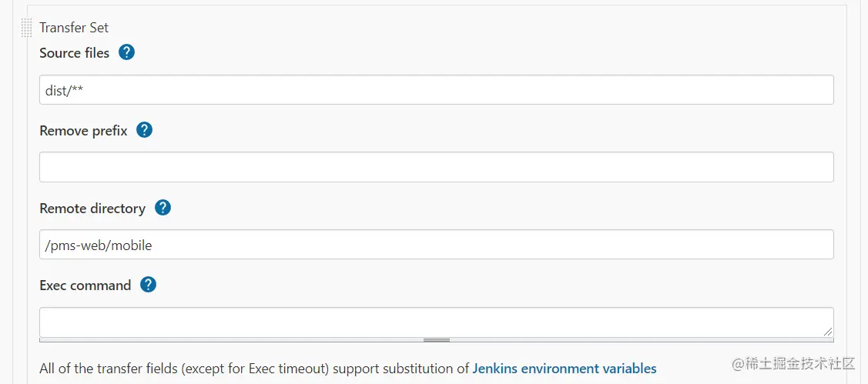The image size is (868, 384).
Task: Click the Exec command label
Action: point(85,285)
